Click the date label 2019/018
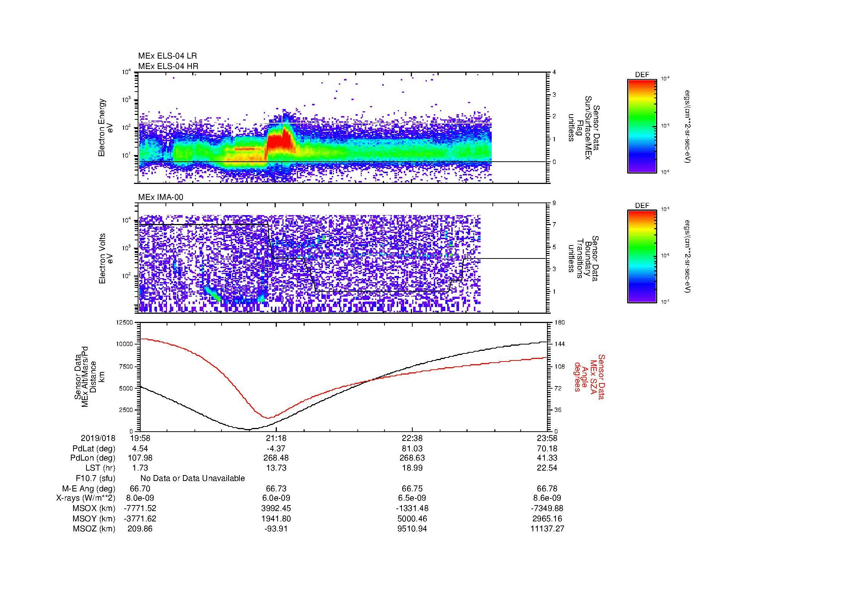This screenshot has height=613, width=868. pyautogui.click(x=98, y=438)
